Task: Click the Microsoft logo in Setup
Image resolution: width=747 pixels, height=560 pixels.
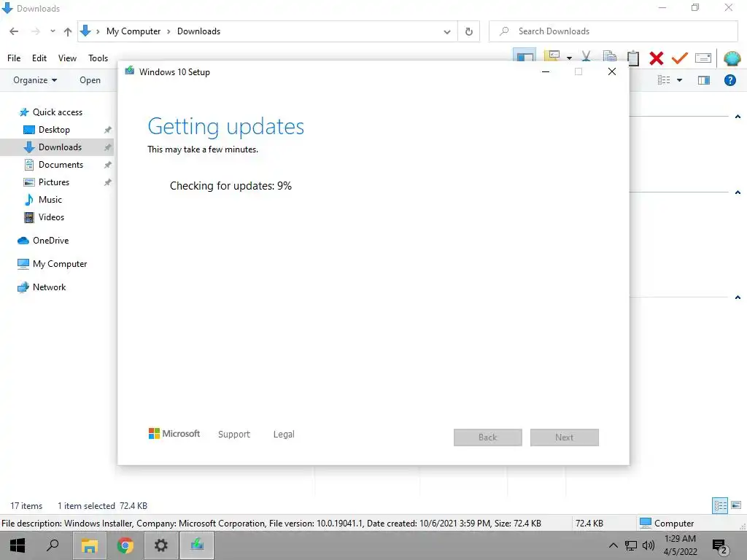Action: click(174, 434)
